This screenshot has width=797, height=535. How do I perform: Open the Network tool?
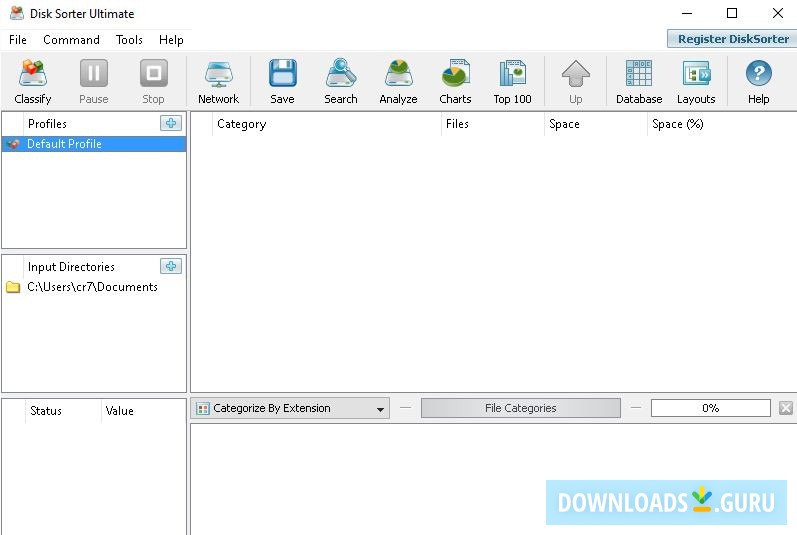pos(219,81)
